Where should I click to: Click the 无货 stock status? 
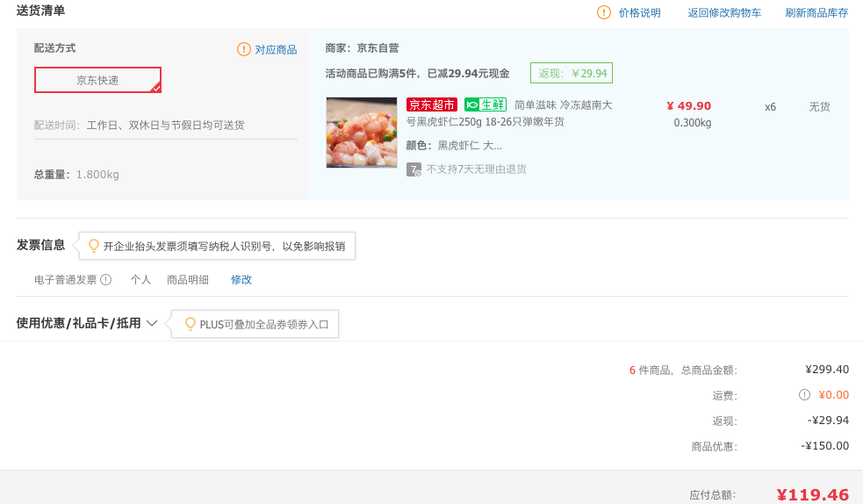point(819,107)
